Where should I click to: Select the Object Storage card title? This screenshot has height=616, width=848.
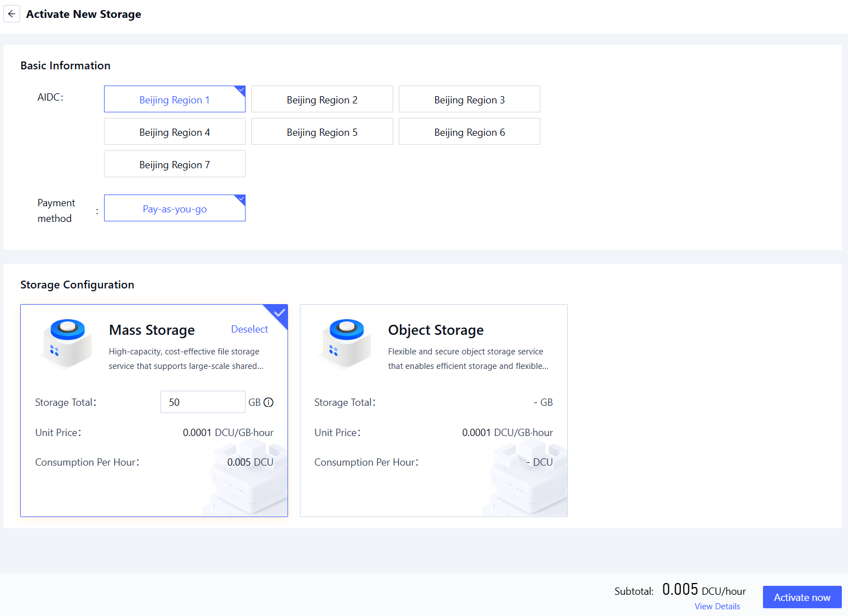point(436,330)
